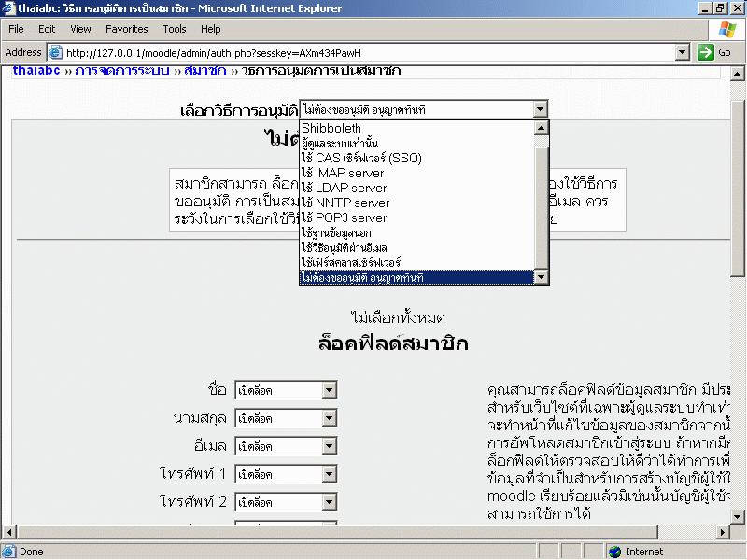Click the page vertical scrollbar down arrow

[x=739, y=516]
